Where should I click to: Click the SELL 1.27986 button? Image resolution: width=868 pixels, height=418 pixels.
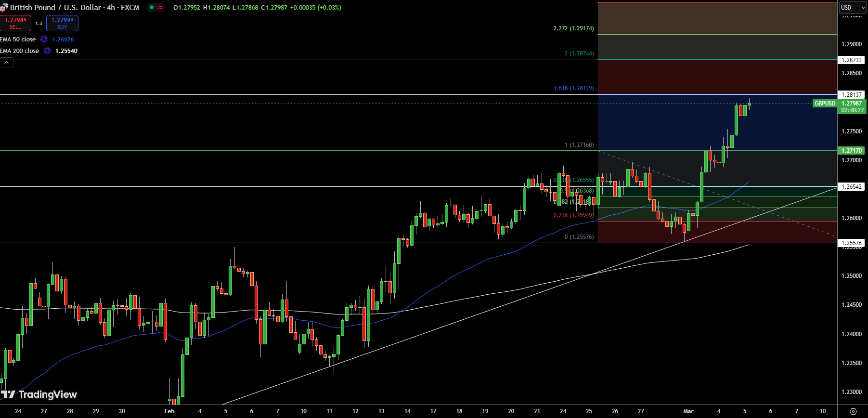coord(15,23)
